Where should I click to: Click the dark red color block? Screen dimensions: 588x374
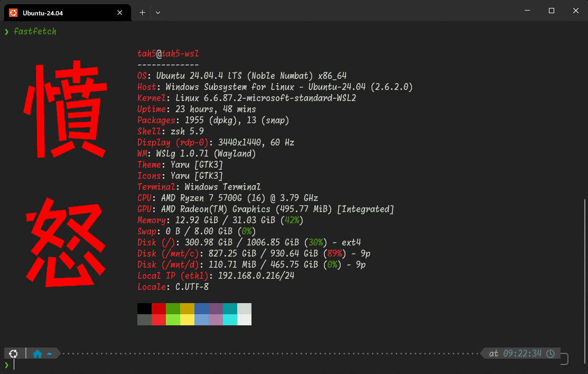tap(158, 308)
